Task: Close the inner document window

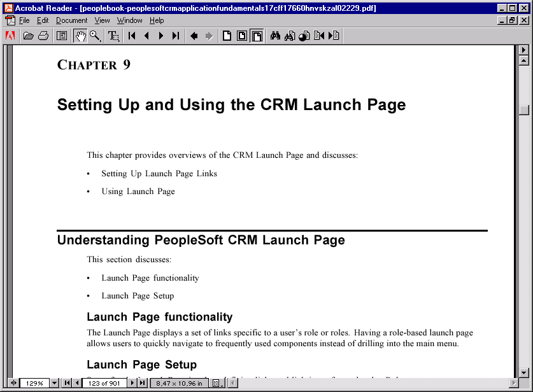Action: pos(524,21)
